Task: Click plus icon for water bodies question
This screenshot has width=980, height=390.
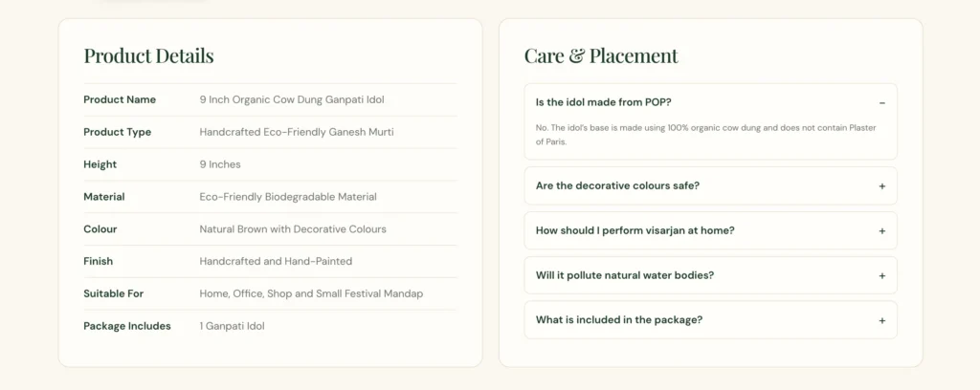Action: coord(881,276)
